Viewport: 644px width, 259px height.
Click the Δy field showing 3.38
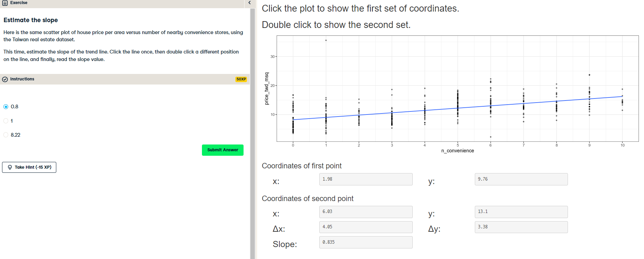click(521, 227)
